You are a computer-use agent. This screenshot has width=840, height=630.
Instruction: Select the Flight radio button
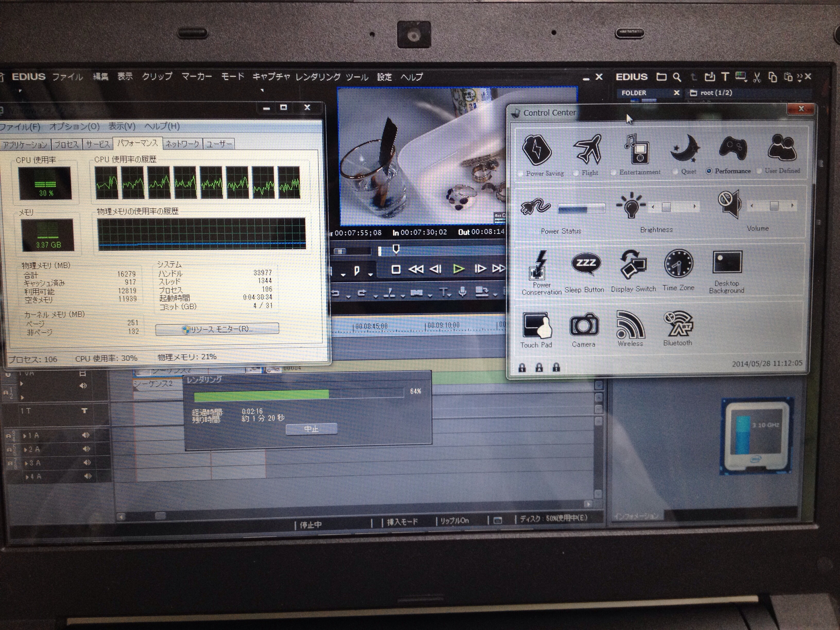pyautogui.click(x=576, y=173)
